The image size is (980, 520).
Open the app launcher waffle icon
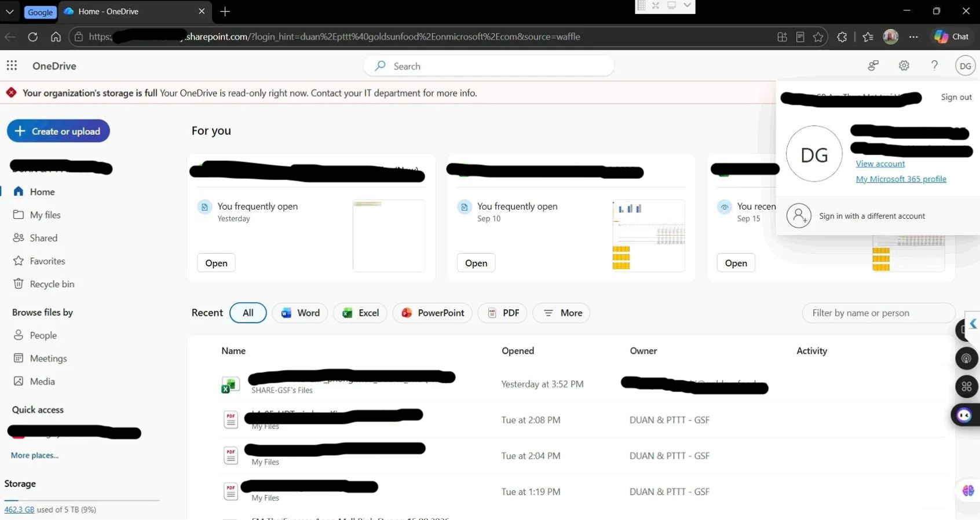(12, 65)
